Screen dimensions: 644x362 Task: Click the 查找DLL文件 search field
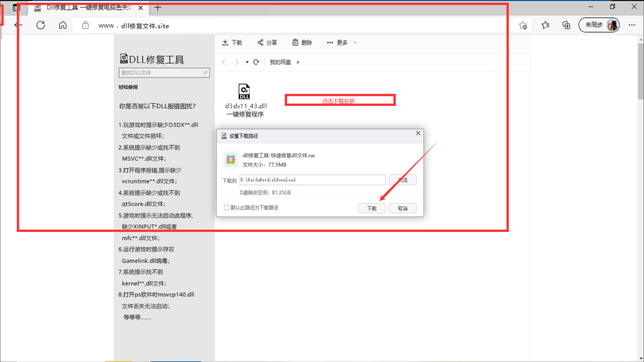click(x=161, y=73)
